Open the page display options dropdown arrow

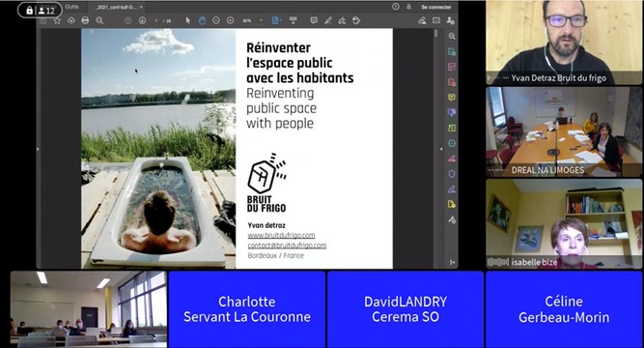click(x=281, y=20)
